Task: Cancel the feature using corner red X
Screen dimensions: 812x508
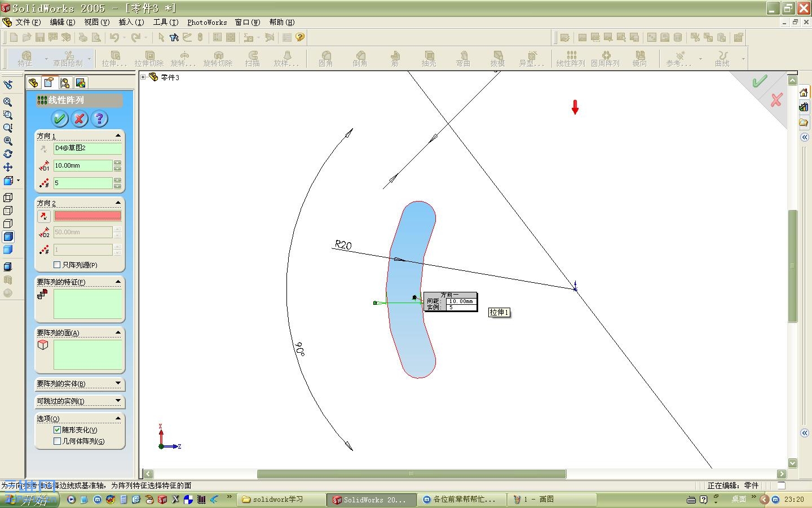Action: (776, 100)
